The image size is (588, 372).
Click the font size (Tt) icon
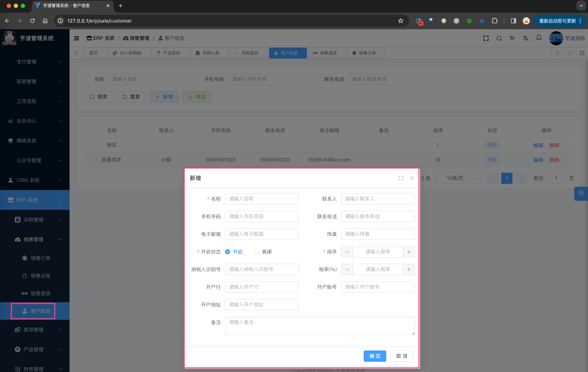tap(512, 38)
